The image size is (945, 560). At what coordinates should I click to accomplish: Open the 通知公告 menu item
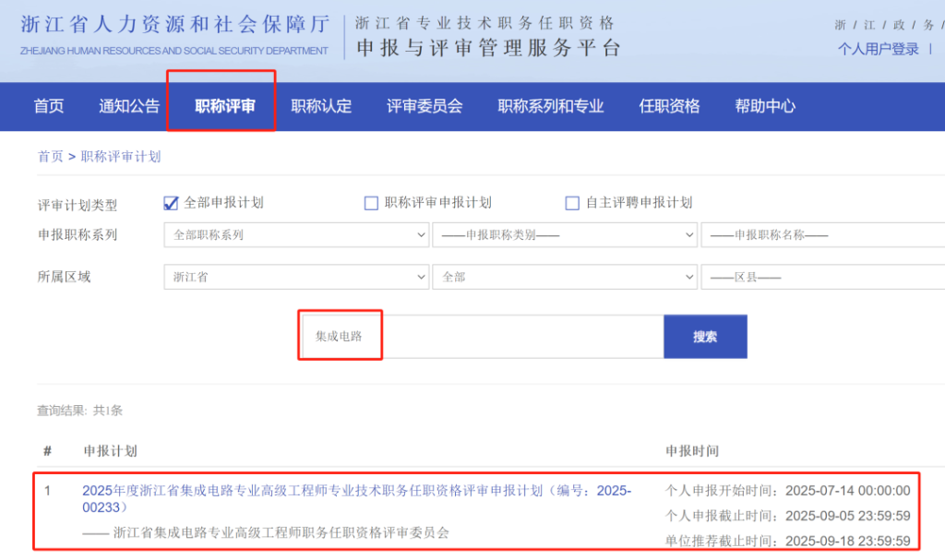click(x=128, y=106)
